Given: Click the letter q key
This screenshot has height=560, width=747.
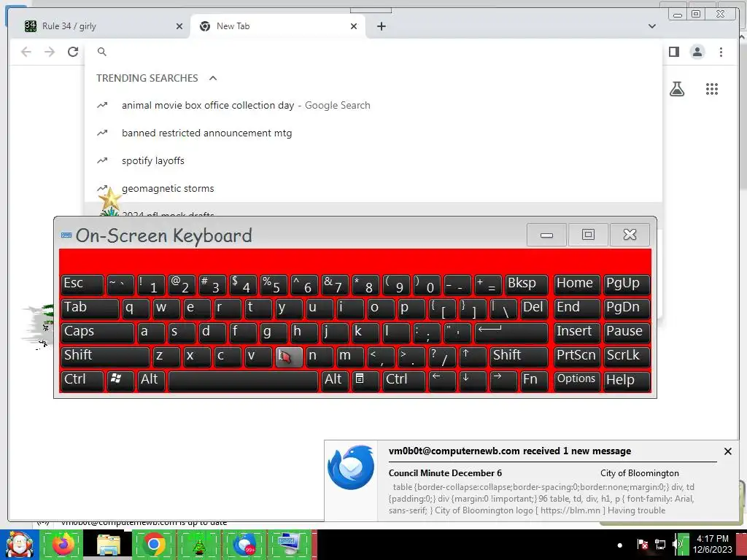Looking at the screenshot, I should point(135,308).
